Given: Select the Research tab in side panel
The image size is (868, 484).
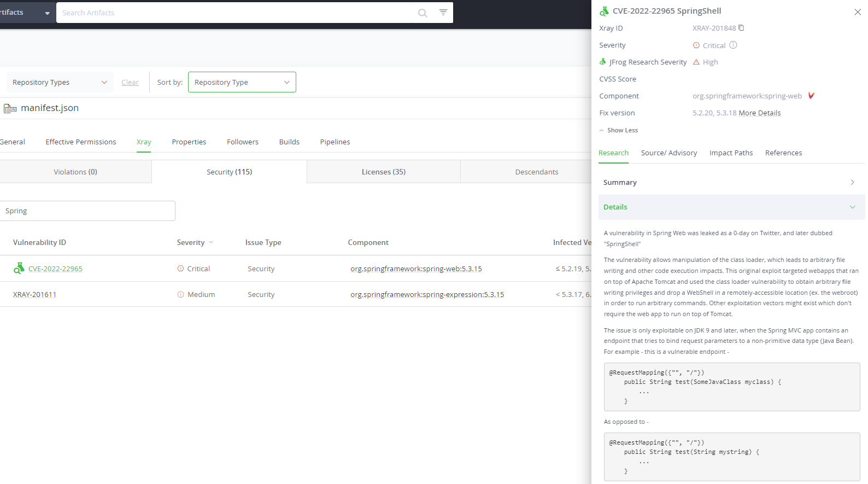Looking at the screenshot, I should [x=613, y=153].
